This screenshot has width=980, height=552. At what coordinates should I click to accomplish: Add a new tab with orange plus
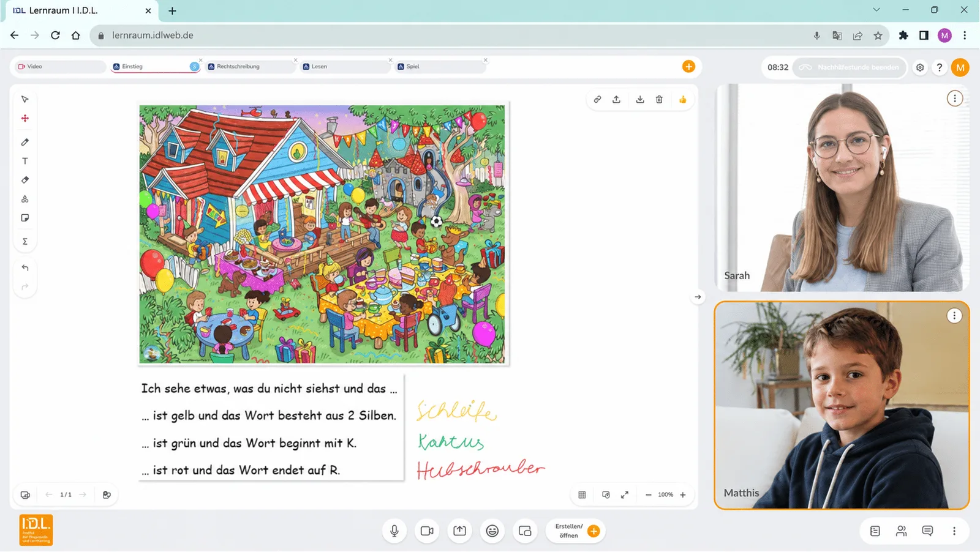point(688,66)
